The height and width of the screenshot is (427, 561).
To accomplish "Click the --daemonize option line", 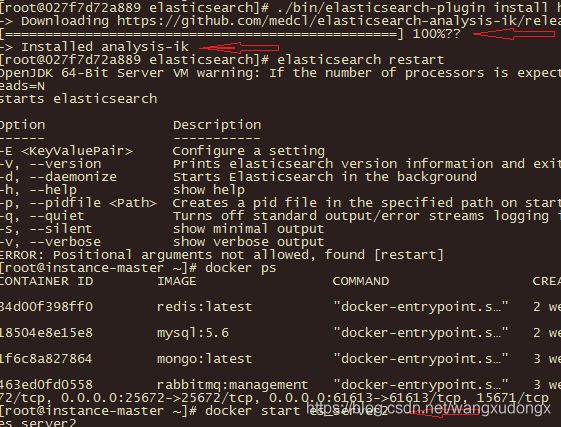I will 238,177.
